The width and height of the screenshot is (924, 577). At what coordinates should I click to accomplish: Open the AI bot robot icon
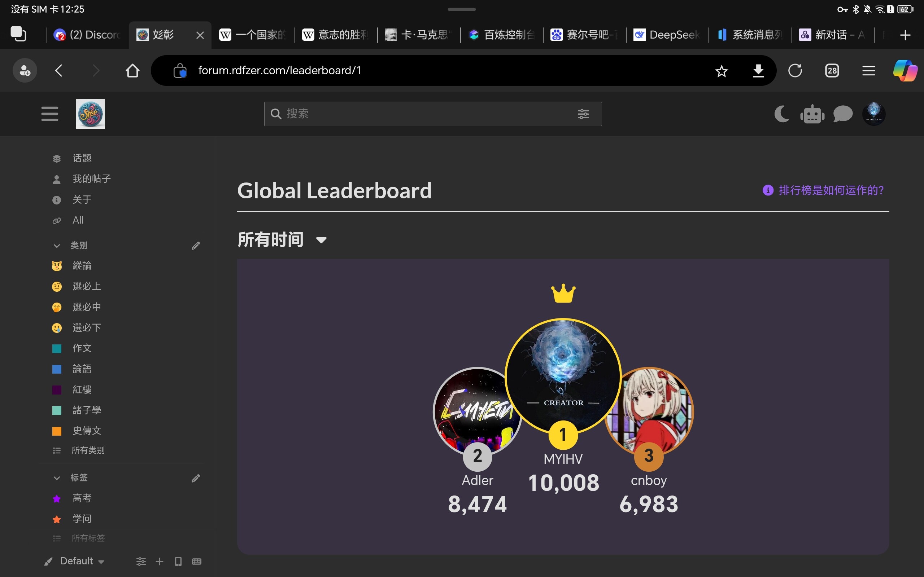pyautogui.click(x=812, y=114)
